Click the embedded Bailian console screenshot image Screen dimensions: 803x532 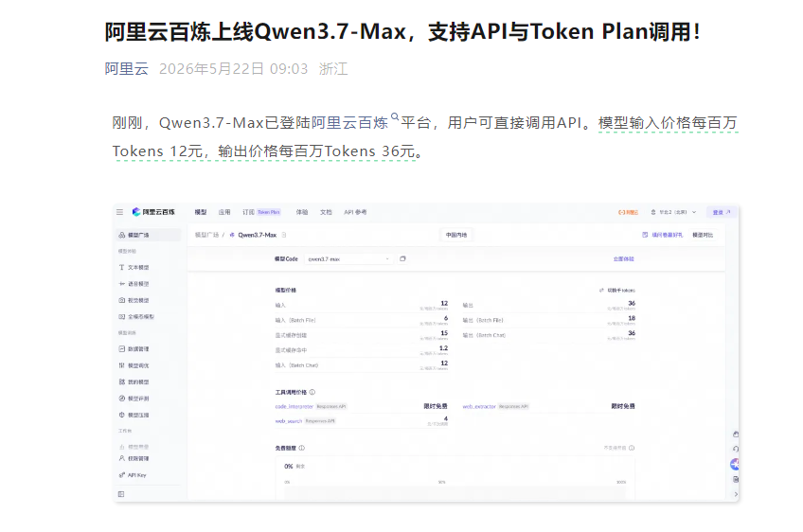point(426,353)
